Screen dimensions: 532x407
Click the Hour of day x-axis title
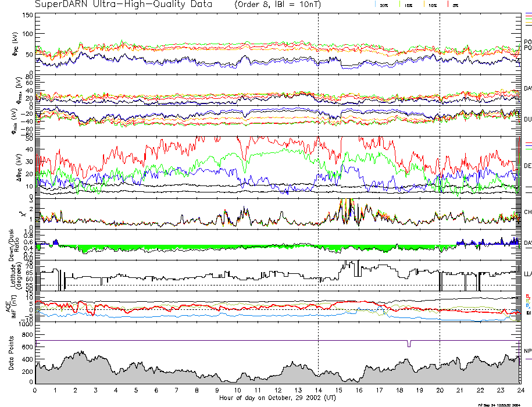coord(277,398)
